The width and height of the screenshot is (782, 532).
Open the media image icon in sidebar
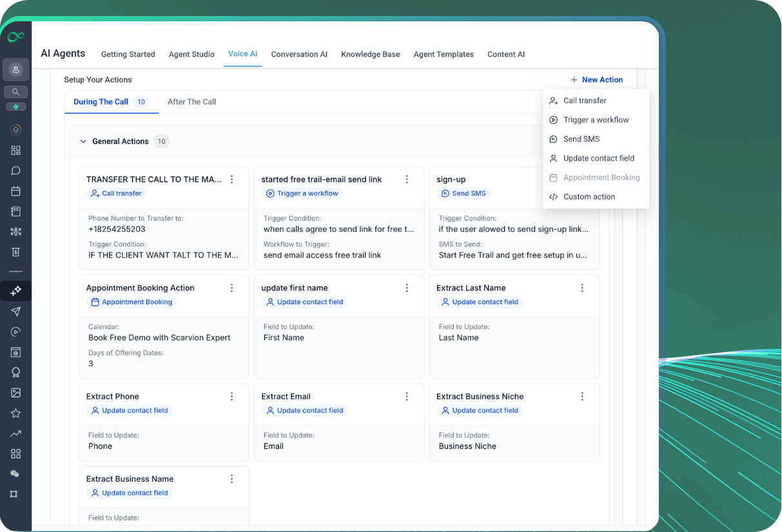tap(15, 393)
